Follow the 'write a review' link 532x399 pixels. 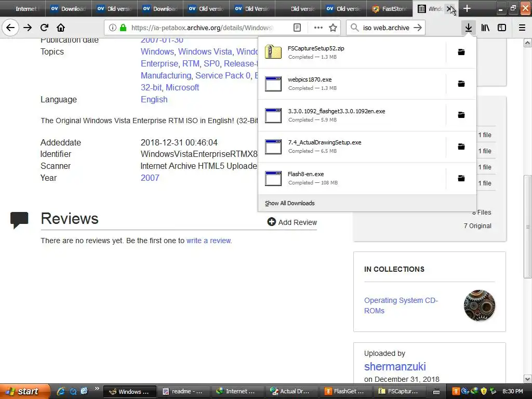coord(209,241)
